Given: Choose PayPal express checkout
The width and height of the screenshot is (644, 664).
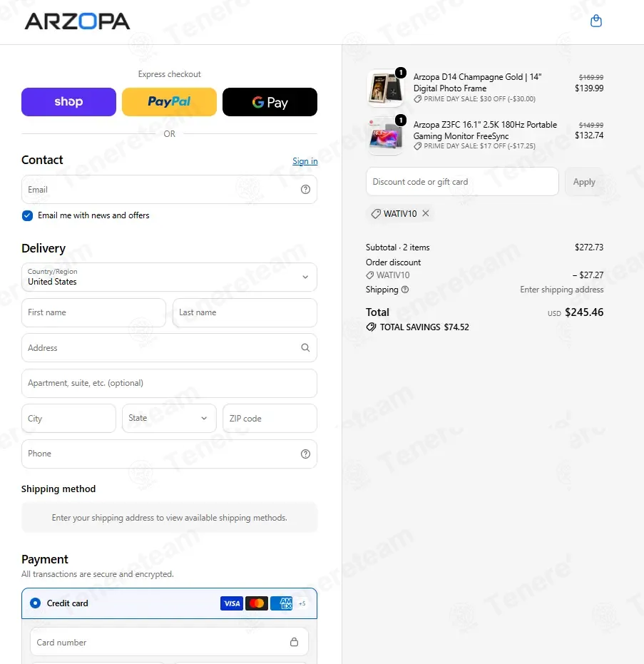Looking at the screenshot, I should 169,102.
